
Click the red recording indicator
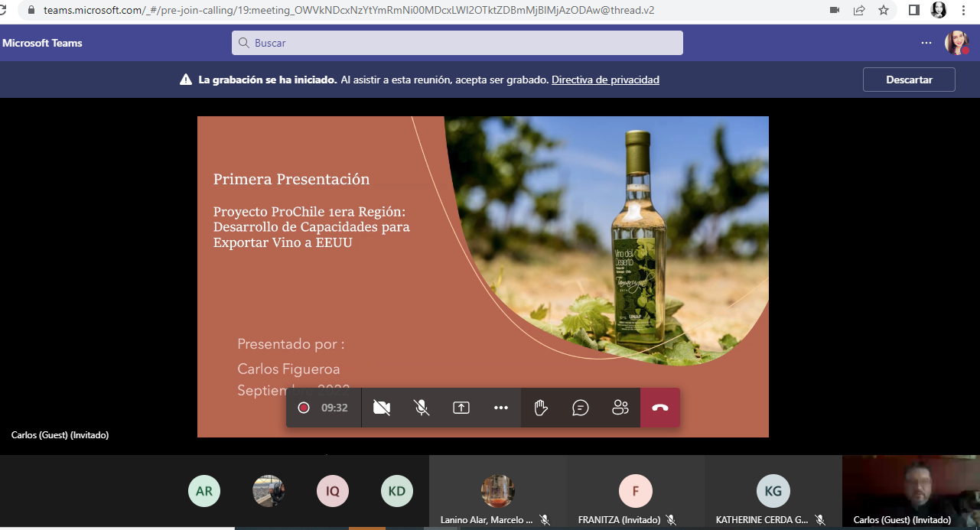coord(304,408)
